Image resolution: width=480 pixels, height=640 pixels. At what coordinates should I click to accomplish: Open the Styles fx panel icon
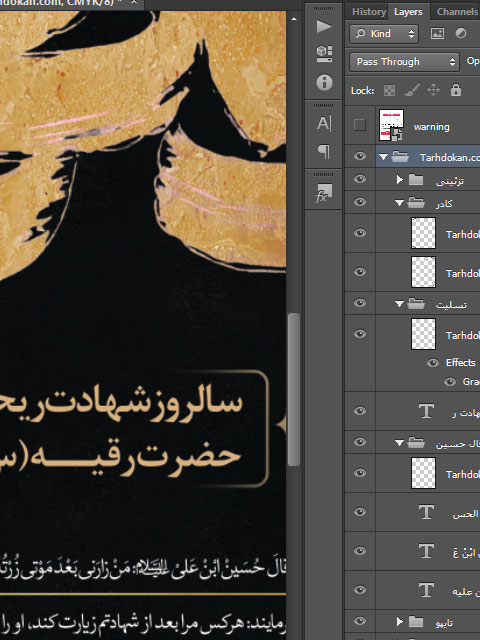pyautogui.click(x=324, y=193)
